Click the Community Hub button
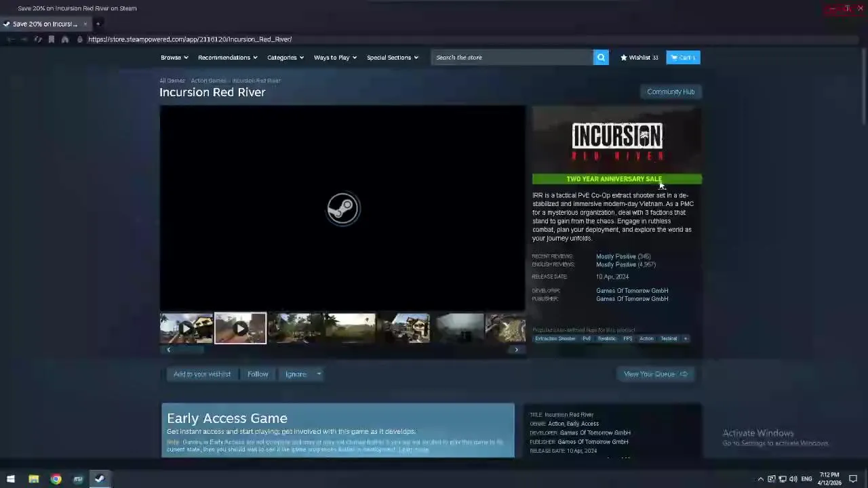868x488 pixels. pos(671,91)
